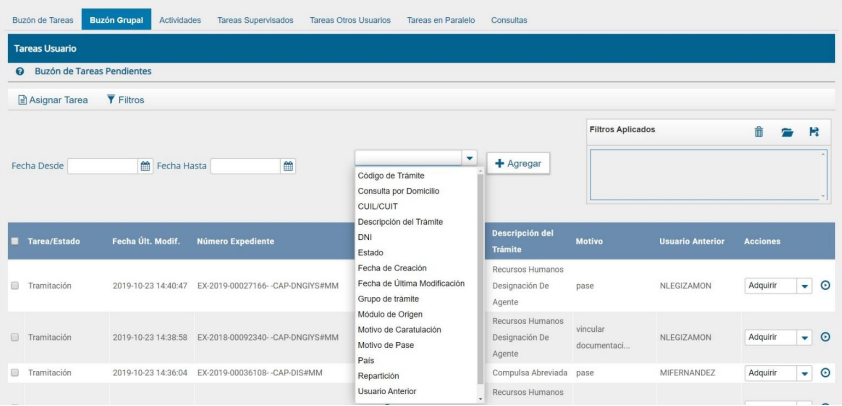Click the help icon beside Buzón de Tareas Pendientes
This screenshot has height=406, width=842.
pyautogui.click(x=20, y=72)
